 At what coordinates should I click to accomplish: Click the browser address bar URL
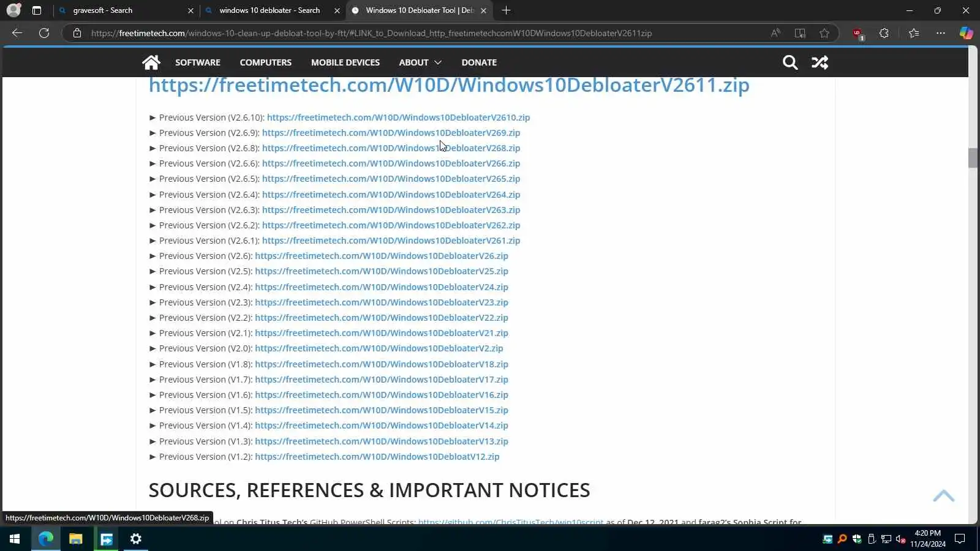[x=371, y=33]
